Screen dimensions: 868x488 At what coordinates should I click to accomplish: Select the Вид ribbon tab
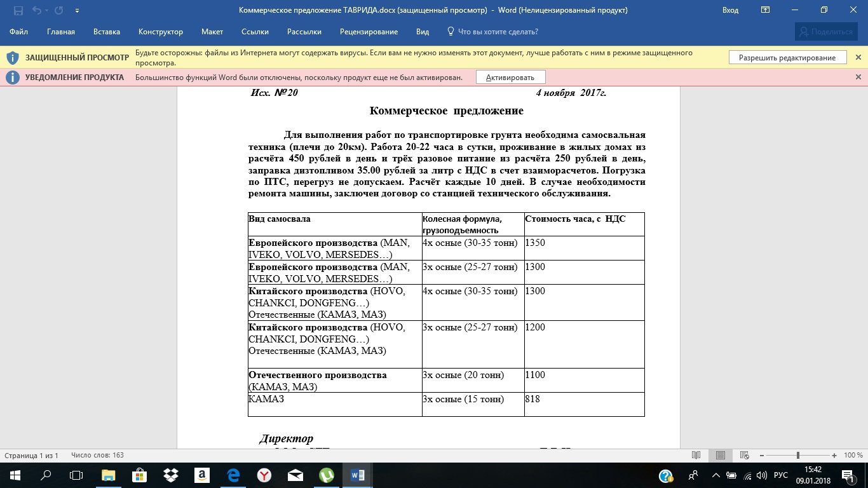click(x=423, y=32)
